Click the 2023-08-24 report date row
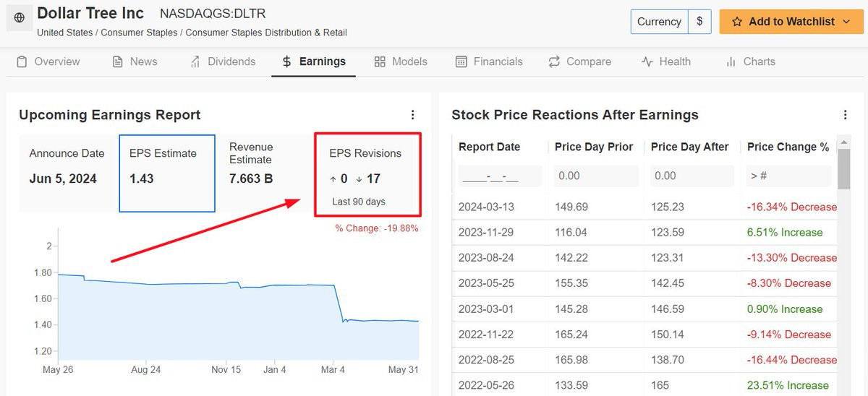The height and width of the screenshot is (396, 868). point(644,257)
